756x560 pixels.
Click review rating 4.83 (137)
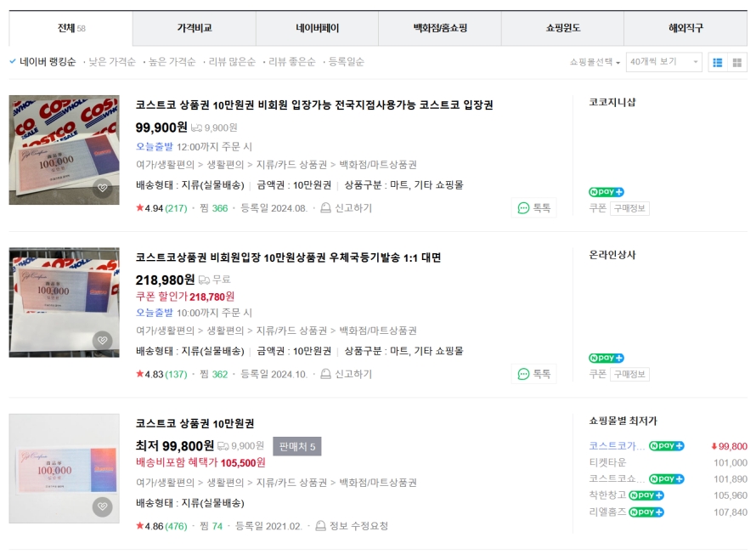click(161, 374)
